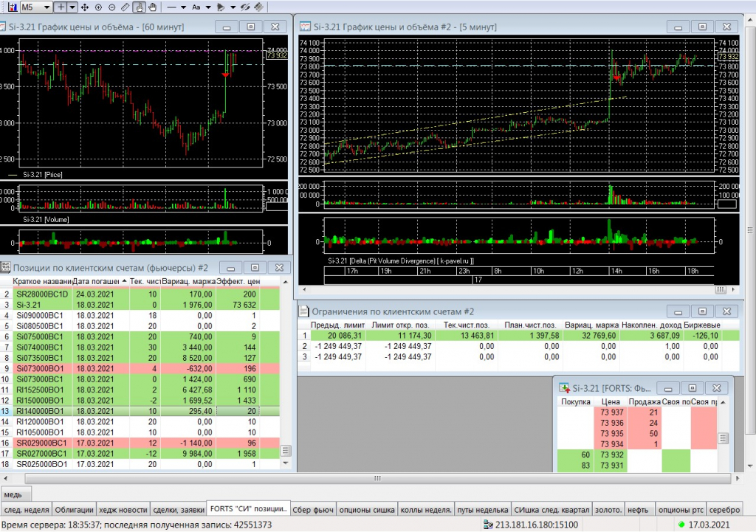
Task: Open the Aa text tool dropdown arrow
Action: pos(208,7)
